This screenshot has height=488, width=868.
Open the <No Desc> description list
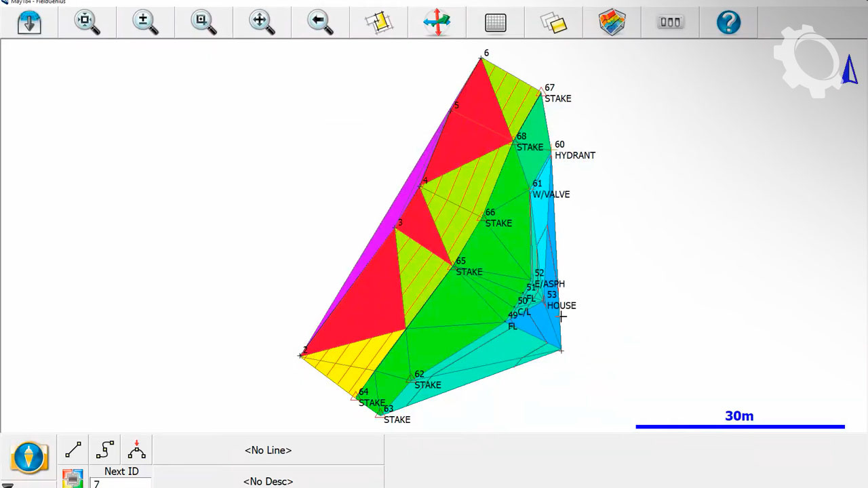pos(269,481)
